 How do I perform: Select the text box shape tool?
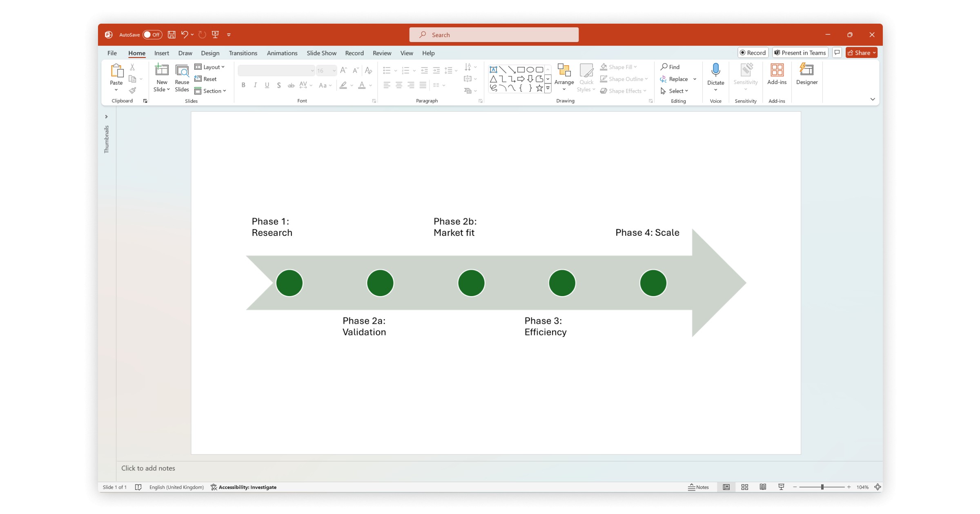(x=493, y=69)
